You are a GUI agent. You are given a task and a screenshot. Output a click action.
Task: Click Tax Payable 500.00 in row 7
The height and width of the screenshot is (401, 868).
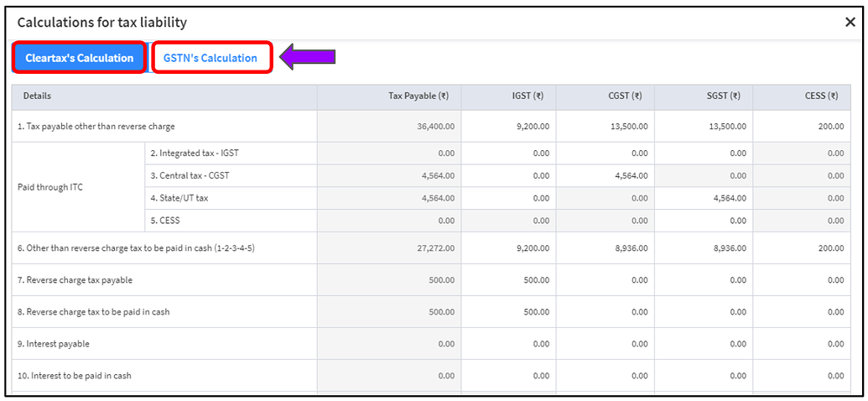[x=442, y=279]
